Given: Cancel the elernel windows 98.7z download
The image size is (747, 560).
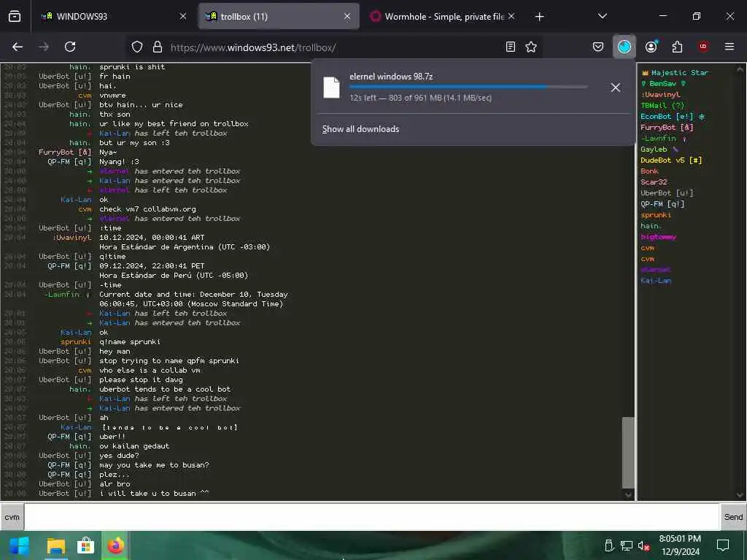Looking at the screenshot, I should coord(615,87).
